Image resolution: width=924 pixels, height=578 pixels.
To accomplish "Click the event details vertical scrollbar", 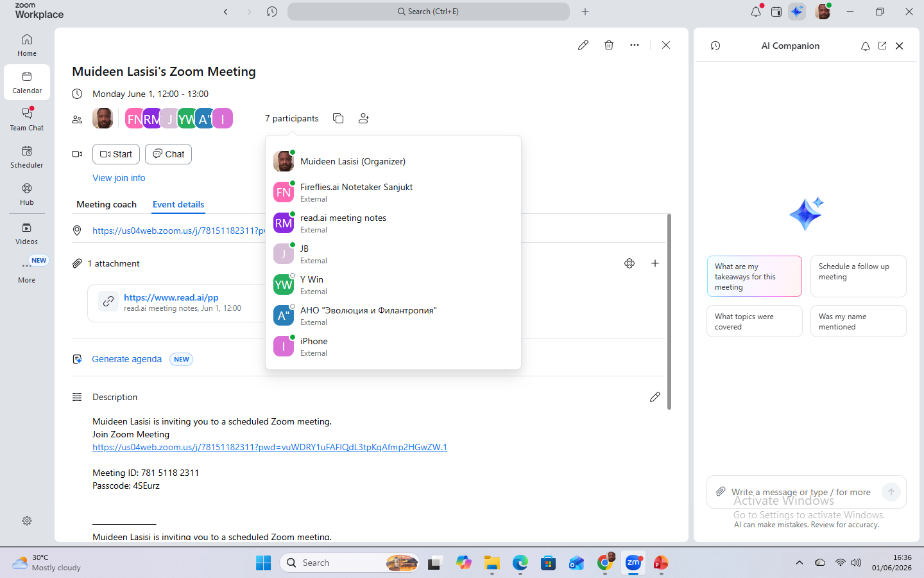I will coord(669,311).
